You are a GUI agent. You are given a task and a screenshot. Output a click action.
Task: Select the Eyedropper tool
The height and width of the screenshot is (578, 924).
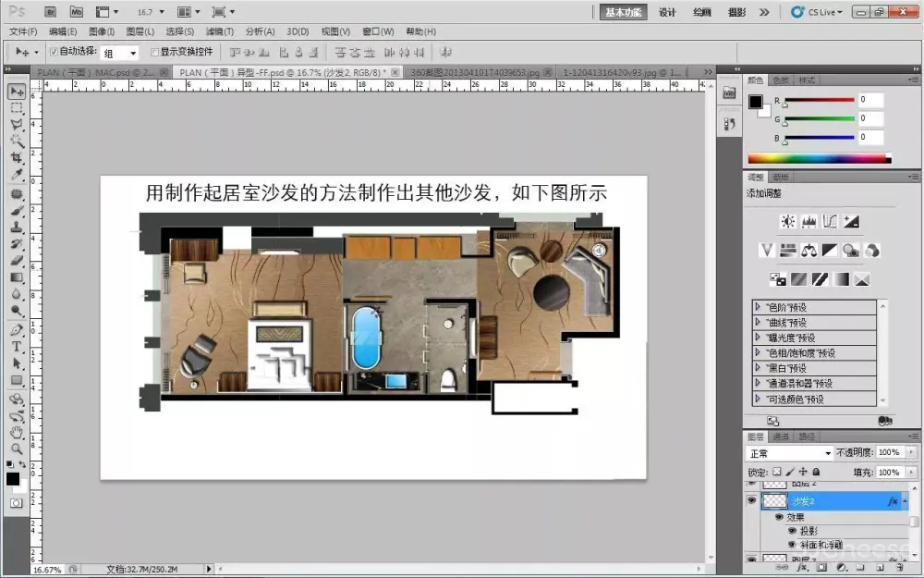17,175
